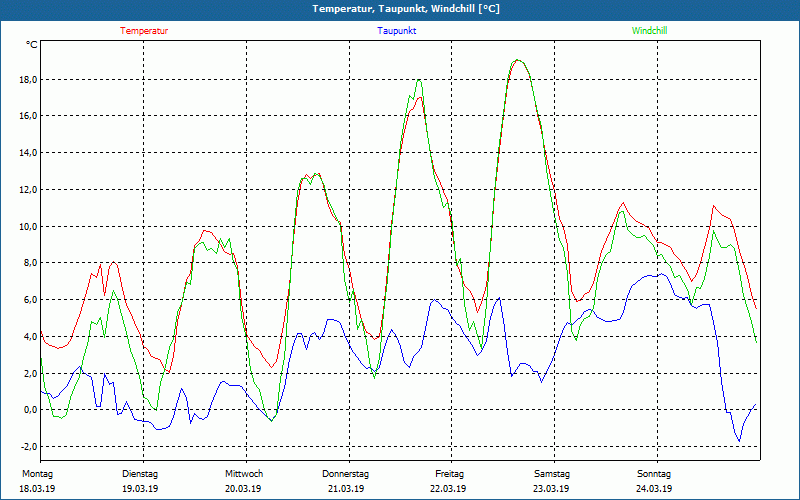Click the date 22.03.19
The image size is (800, 500).
pos(448,489)
